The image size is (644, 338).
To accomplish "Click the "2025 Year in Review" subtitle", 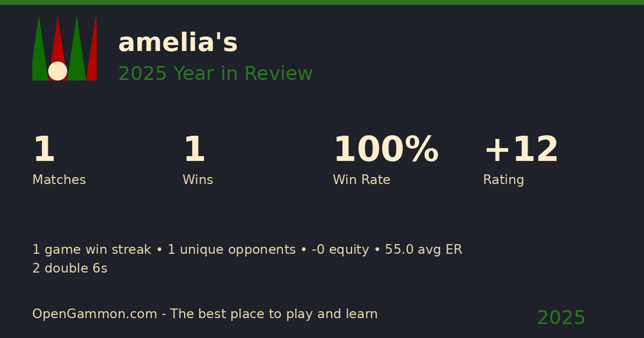I will (215, 74).
